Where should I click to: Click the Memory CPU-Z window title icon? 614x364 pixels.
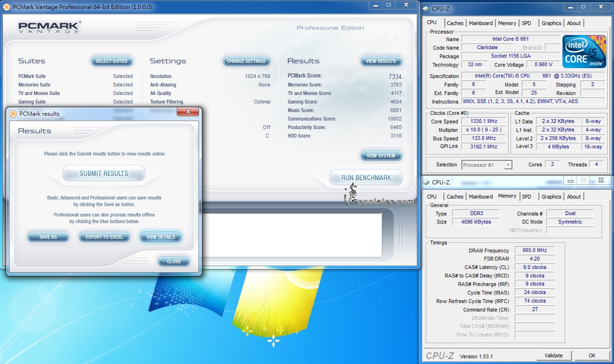[426, 182]
